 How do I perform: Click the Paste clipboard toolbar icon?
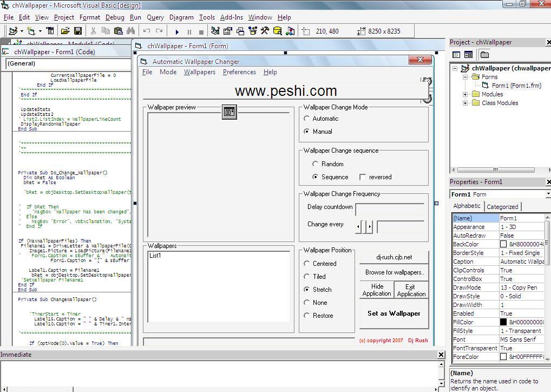click(118, 31)
